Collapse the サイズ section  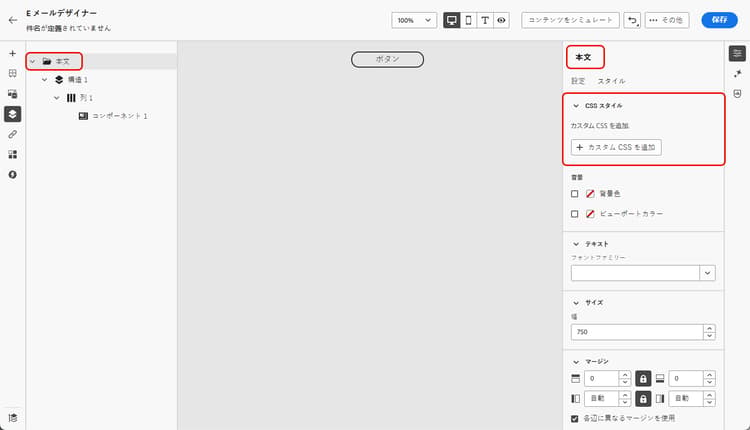[576, 303]
